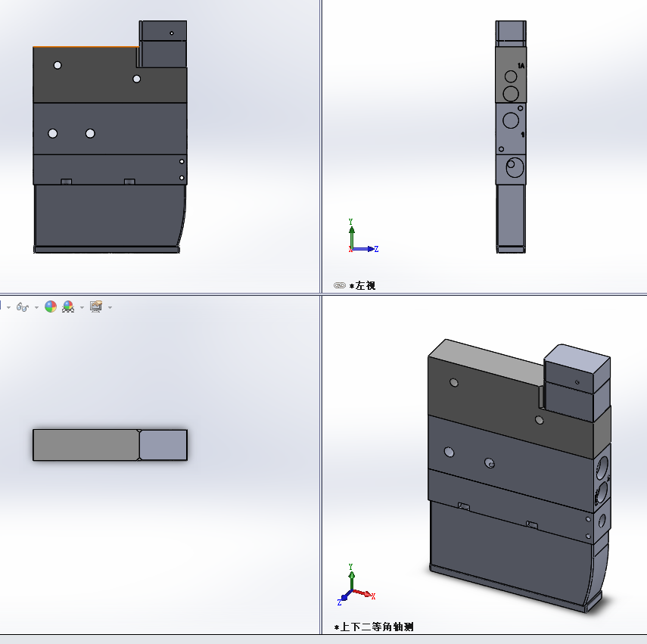Expand the Hide/Show Items dropdown arrow
Screen dimensions: 647x644
click(37, 307)
